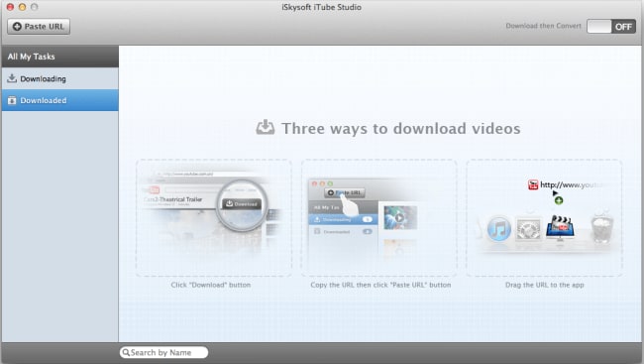Select All My Tasks in sidebar
The image size is (644, 364).
tap(60, 57)
